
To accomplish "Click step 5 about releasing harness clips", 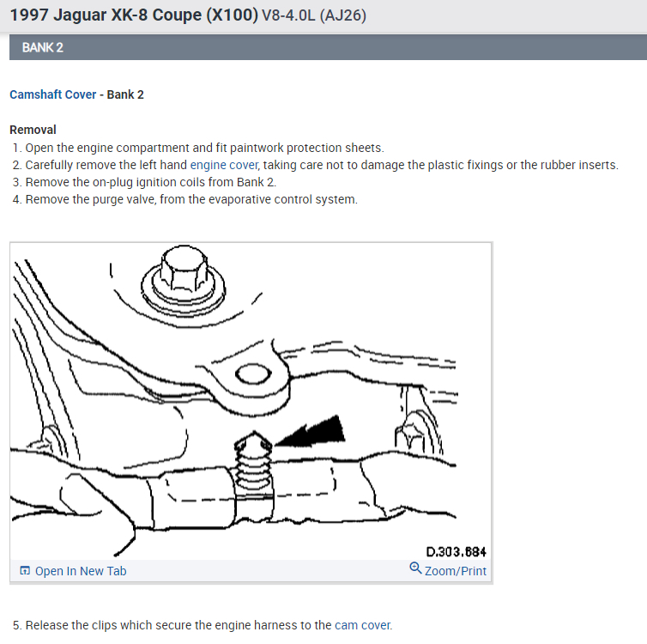I will tap(203, 625).
